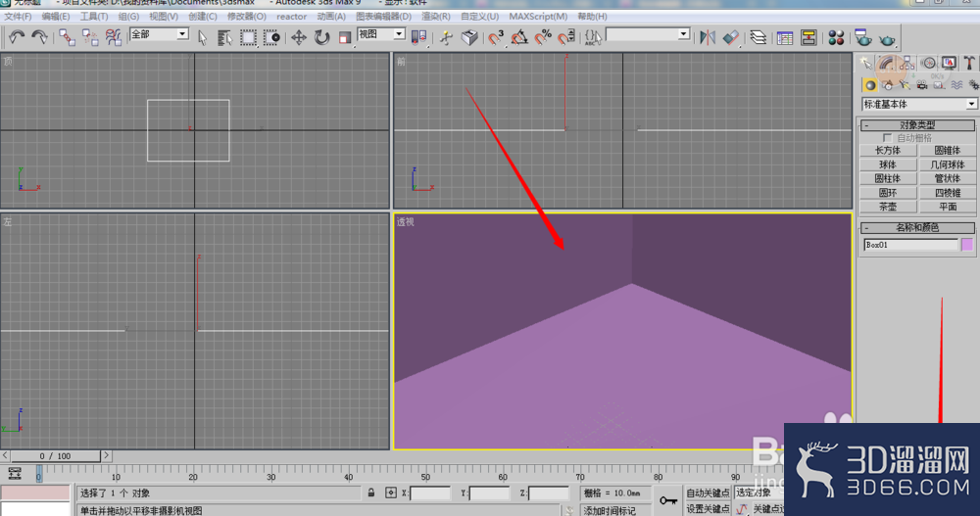Open Select by Name list icon
980x516 pixels.
coord(225,37)
